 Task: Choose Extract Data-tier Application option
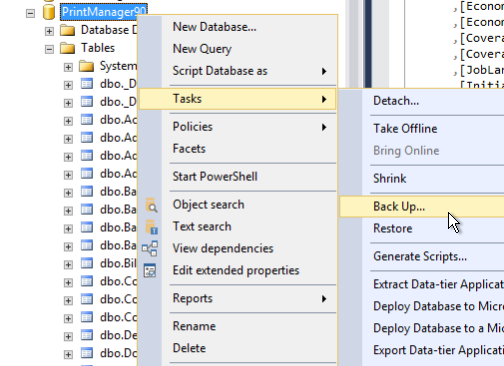(422, 284)
